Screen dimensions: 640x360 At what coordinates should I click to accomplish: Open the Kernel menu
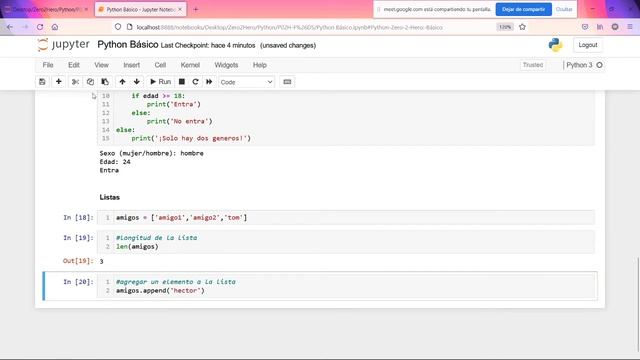coord(190,65)
